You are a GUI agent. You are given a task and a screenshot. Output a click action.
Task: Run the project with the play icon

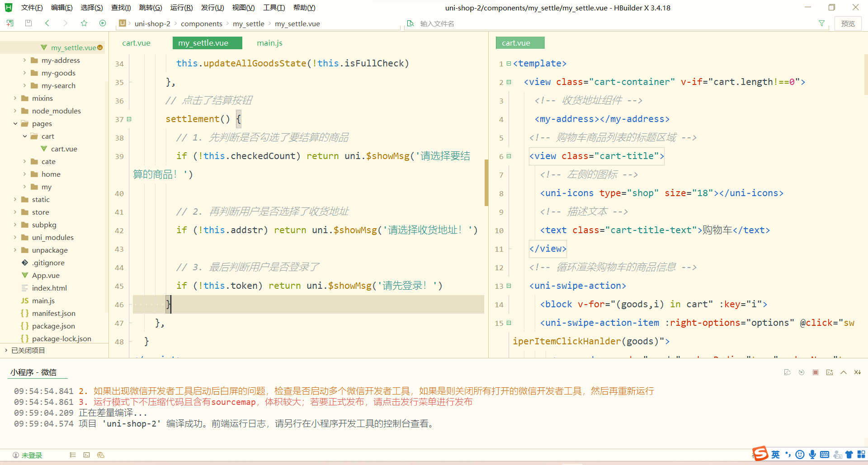click(103, 23)
